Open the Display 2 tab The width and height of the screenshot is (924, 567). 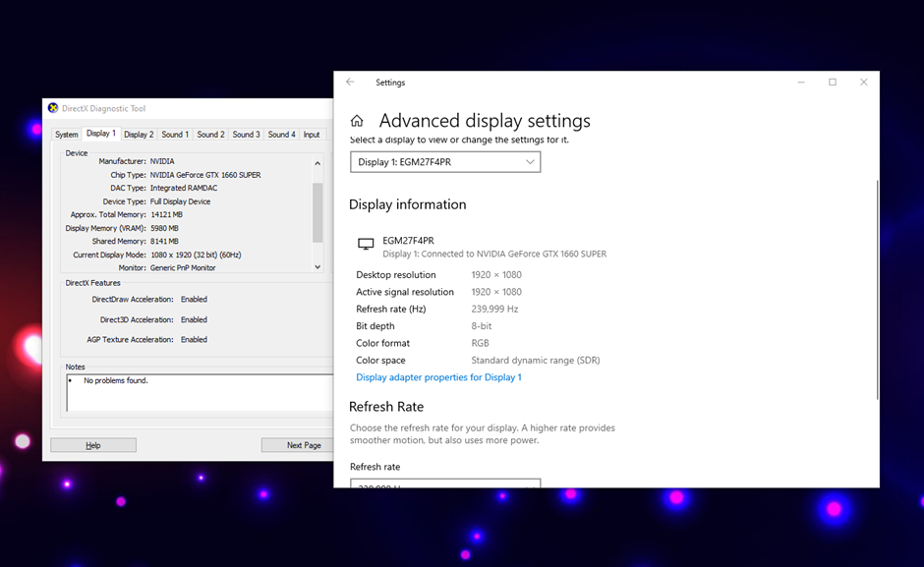139,135
